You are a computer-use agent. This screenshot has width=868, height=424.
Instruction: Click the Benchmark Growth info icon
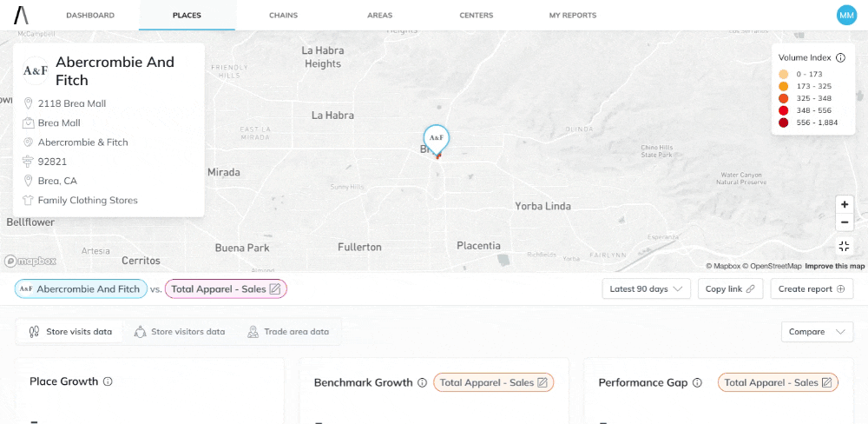(x=422, y=382)
